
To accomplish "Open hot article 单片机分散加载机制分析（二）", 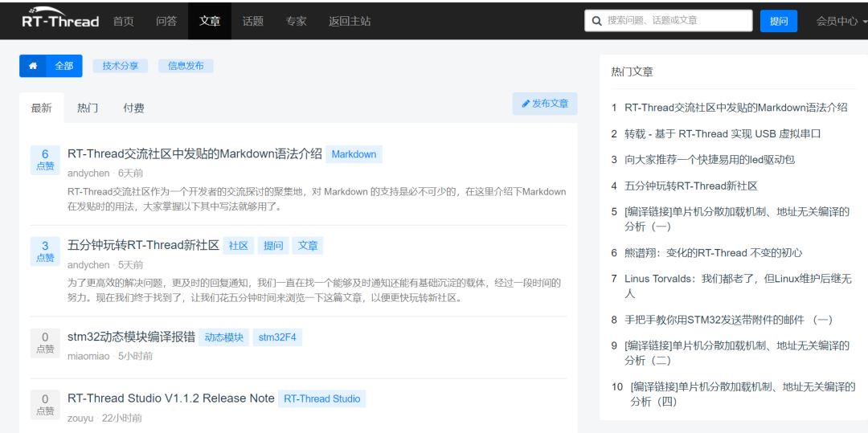I will click(737, 353).
